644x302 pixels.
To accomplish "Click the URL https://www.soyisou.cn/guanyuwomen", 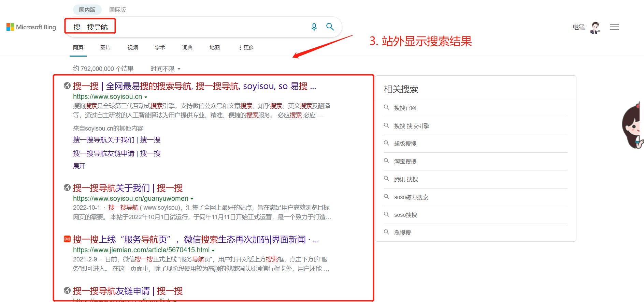I will 131,198.
